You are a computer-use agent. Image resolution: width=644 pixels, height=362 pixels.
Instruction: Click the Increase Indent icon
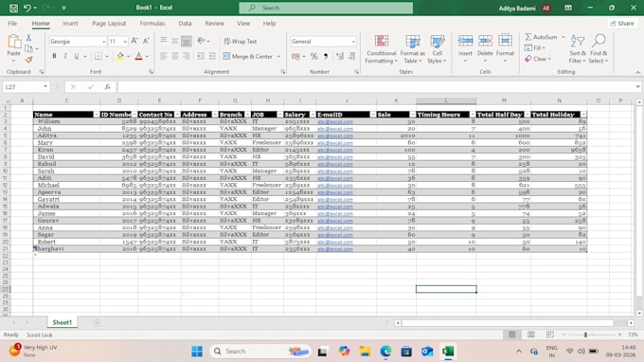212,56
